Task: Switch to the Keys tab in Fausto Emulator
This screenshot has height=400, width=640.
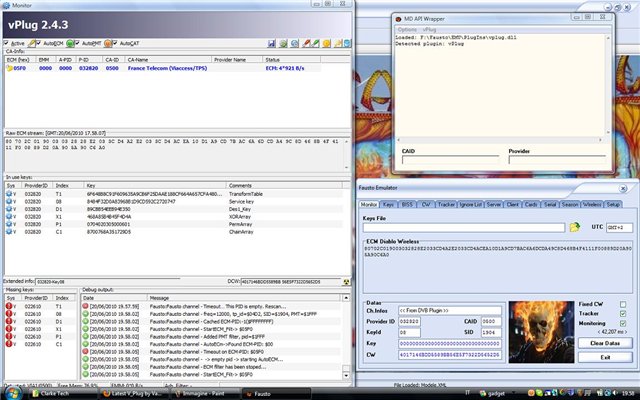Action: [x=388, y=204]
